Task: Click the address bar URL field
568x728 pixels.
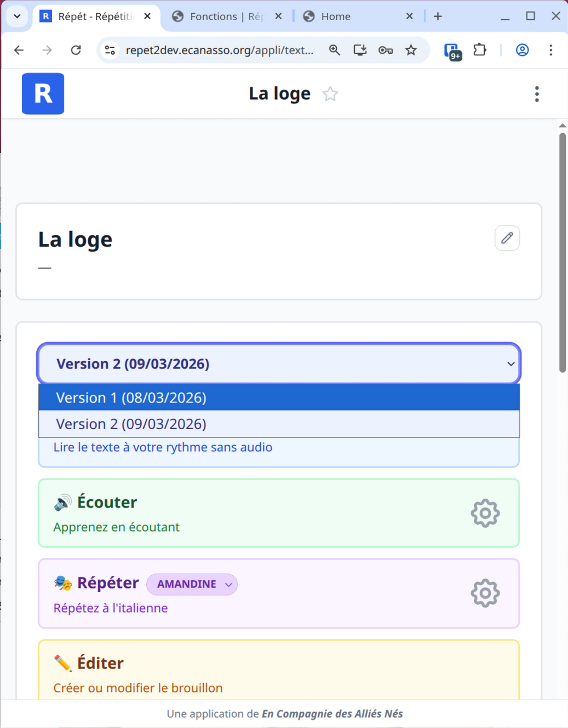Action: click(219, 50)
